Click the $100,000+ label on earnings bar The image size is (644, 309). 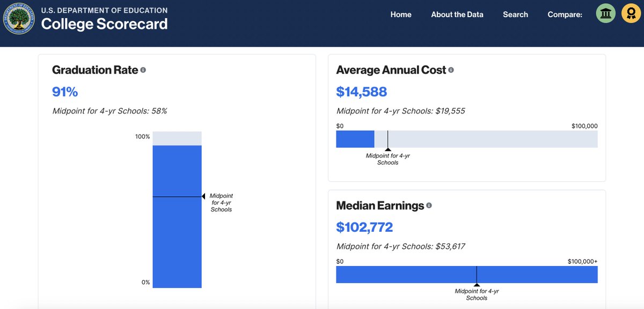pyautogui.click(x=583, y=261)
